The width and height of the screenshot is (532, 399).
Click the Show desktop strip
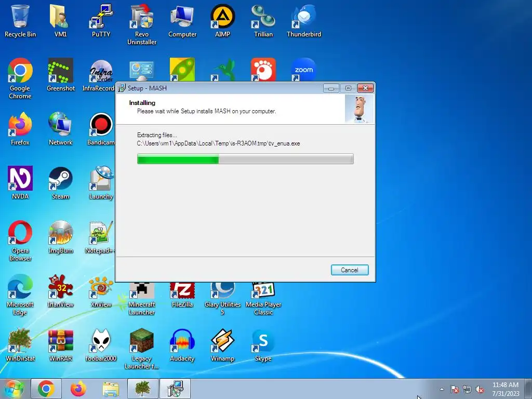click(x=528, y=389)
